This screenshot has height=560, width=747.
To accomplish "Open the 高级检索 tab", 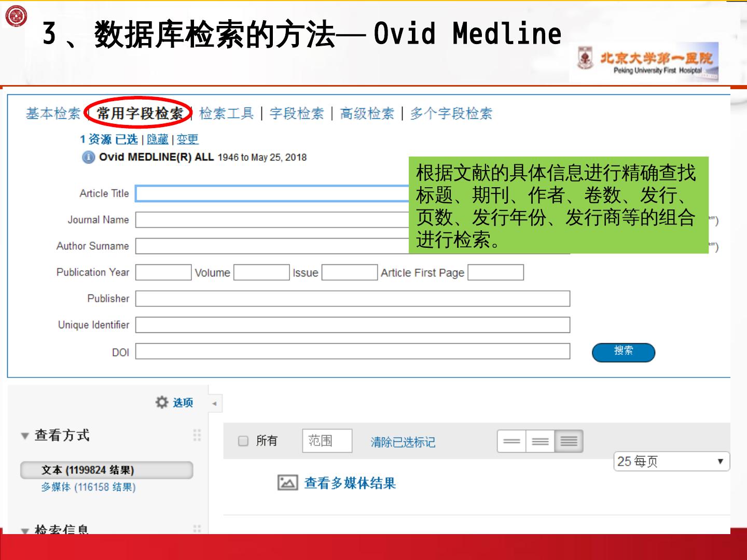I will (367, 114).
